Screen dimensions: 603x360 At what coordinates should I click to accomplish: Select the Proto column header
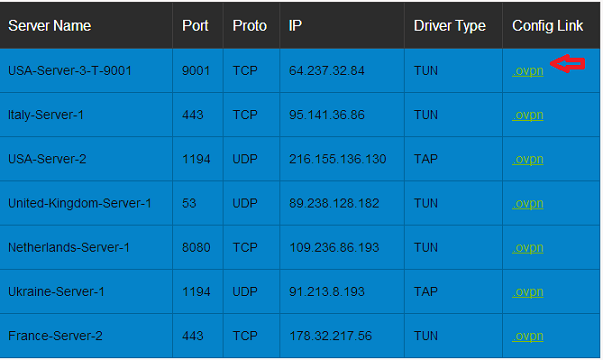[x=250, y=26]
